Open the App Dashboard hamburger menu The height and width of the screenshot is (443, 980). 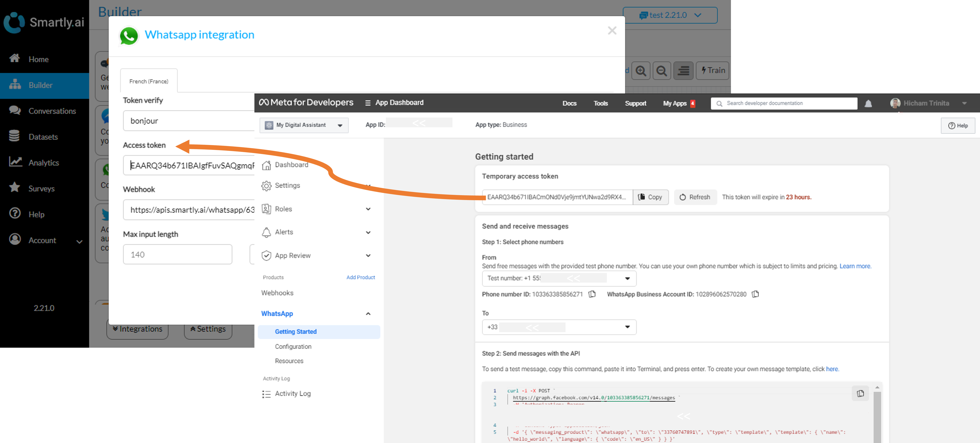pos(367,103)
